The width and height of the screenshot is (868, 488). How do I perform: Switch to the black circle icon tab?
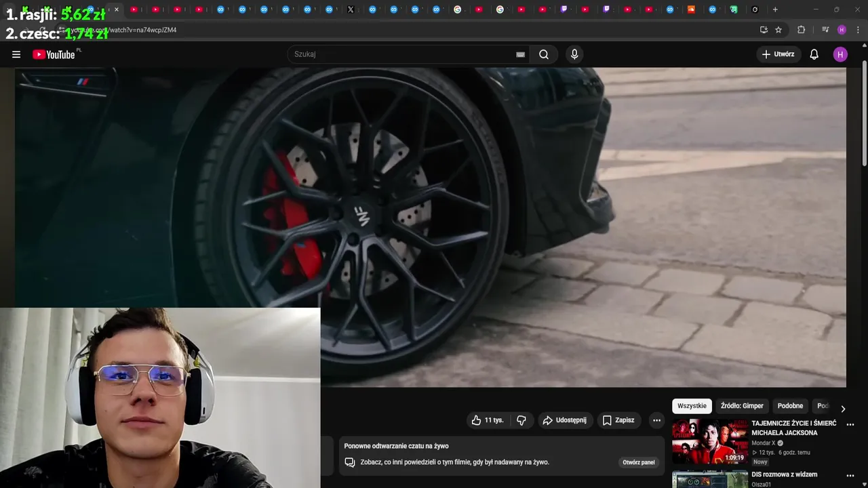pos(755,9)
